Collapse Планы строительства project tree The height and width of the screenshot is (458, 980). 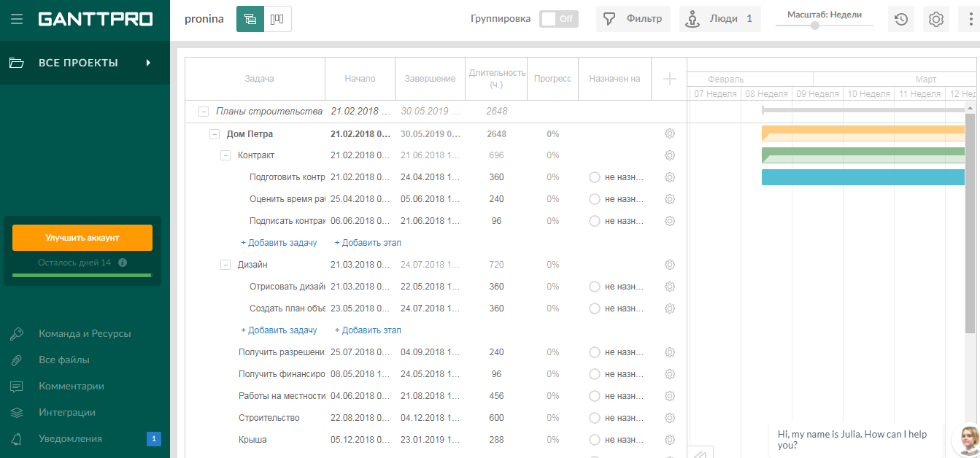click(203, 112)
